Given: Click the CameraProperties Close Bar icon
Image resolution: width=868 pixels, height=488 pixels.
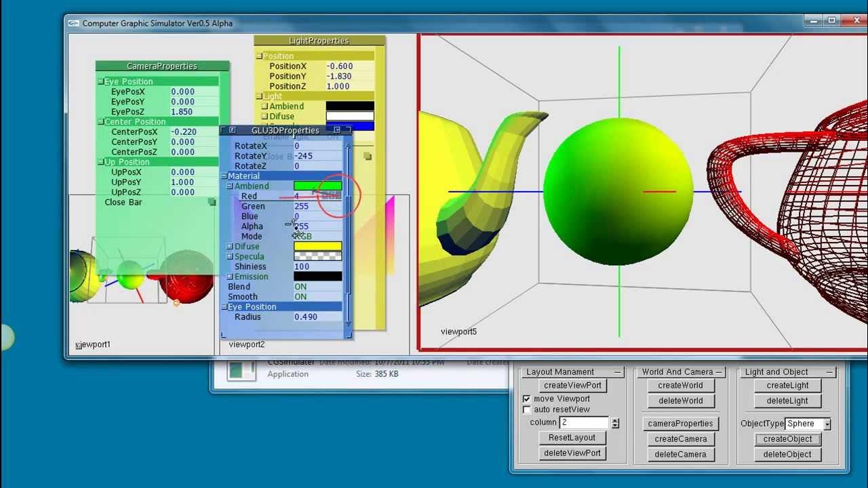Looking at the screenshot, I should coord(212,202).
